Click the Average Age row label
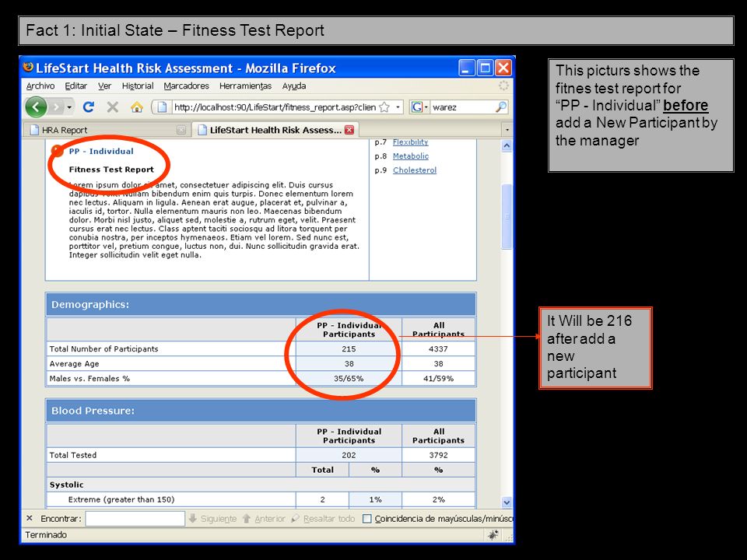This screenshot has width=747, height=560. click(75, 363)
